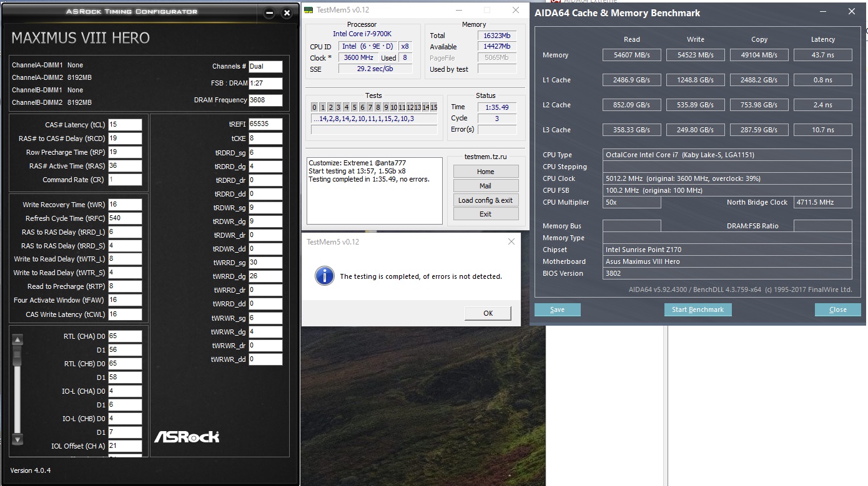Focus the tWRWR_sg value field
Screen dimensions: 868x486
tap(265, 318)
